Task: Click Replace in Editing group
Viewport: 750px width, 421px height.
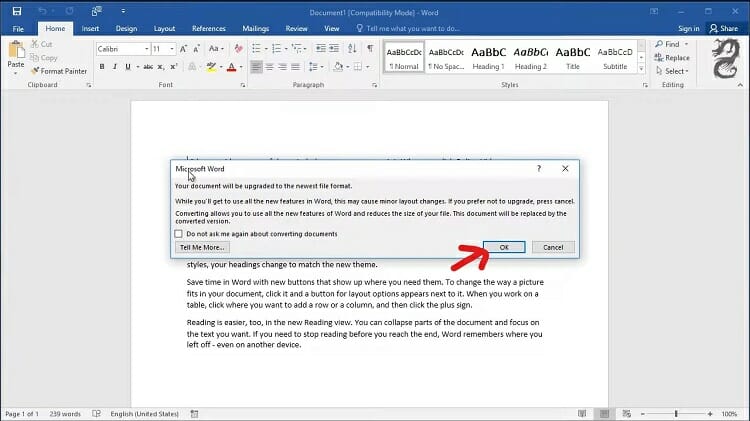Action: pyautogui.click(x=672, y=57)
